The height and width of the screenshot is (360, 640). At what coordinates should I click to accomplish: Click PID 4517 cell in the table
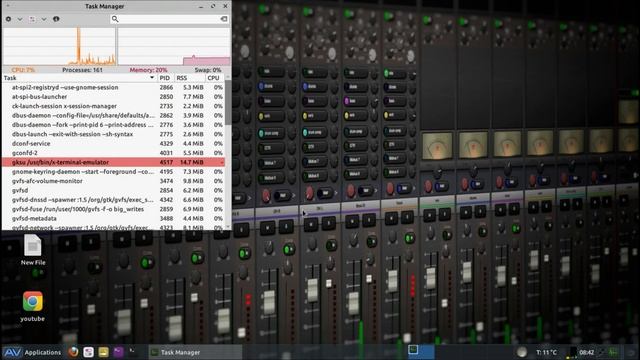pos(166,162)
